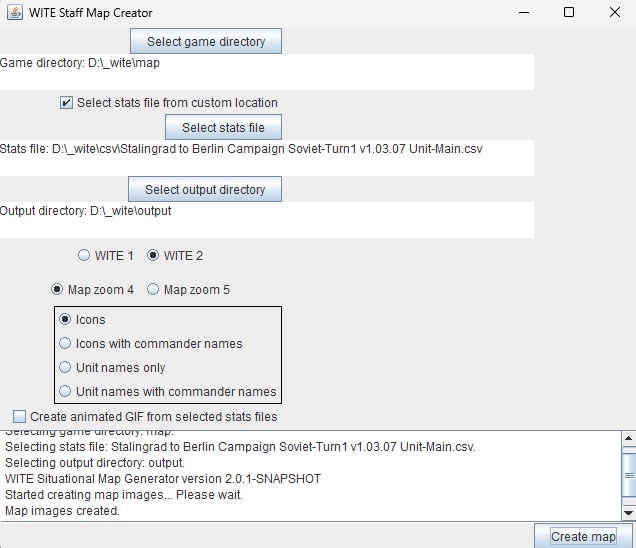Maximize the WITE Staff Map Creator window
The width and height of the screenshot is (636, 548).
coord(568,13)
